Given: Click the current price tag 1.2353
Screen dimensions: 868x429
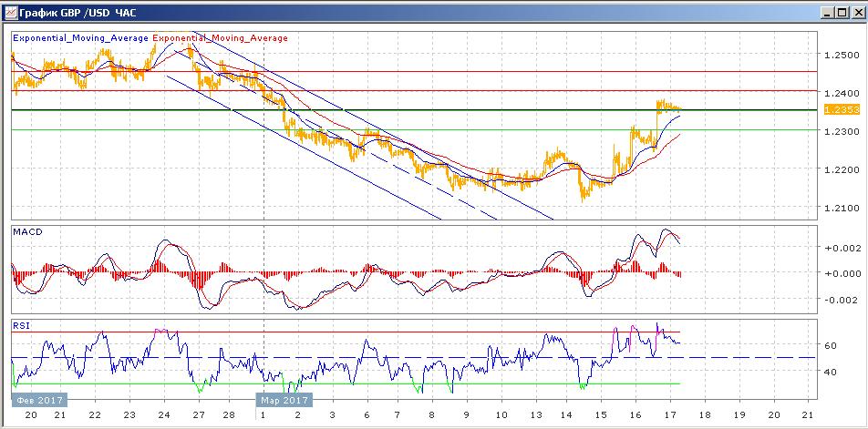Looking at the screenshot, I should coord(842,110).
